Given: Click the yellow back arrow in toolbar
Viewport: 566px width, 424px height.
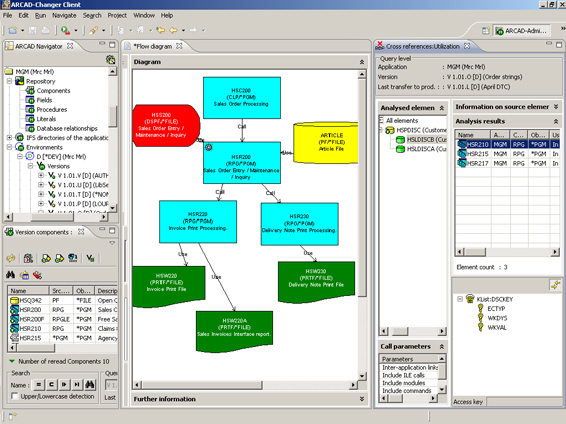Looking at the screenshot, I should 174,30.
